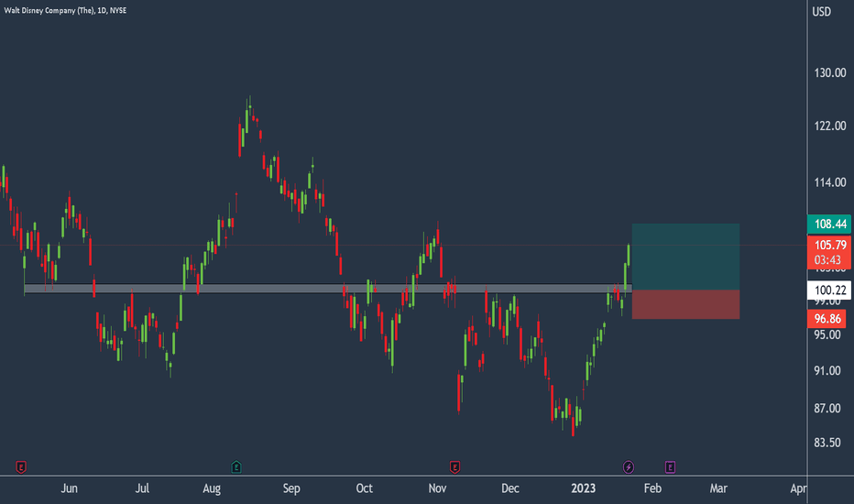Click the Mar time axis label
This screenshot has width=854, height=504.
[x=718, y=488]
